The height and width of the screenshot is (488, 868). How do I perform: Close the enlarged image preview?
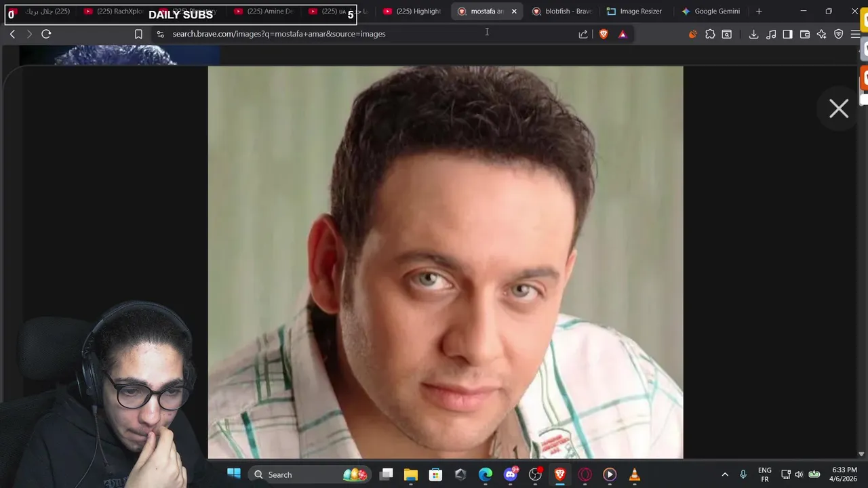click(839, 108)
